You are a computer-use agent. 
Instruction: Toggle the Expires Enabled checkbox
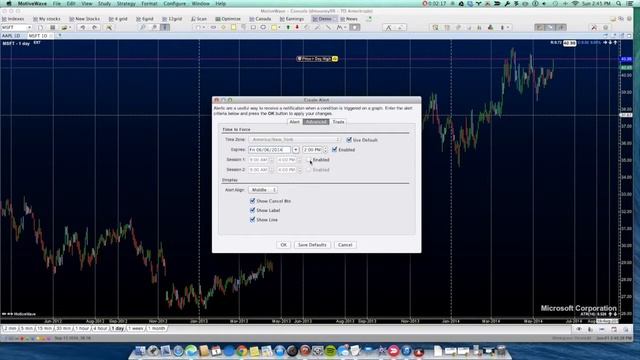pos(334,149)
